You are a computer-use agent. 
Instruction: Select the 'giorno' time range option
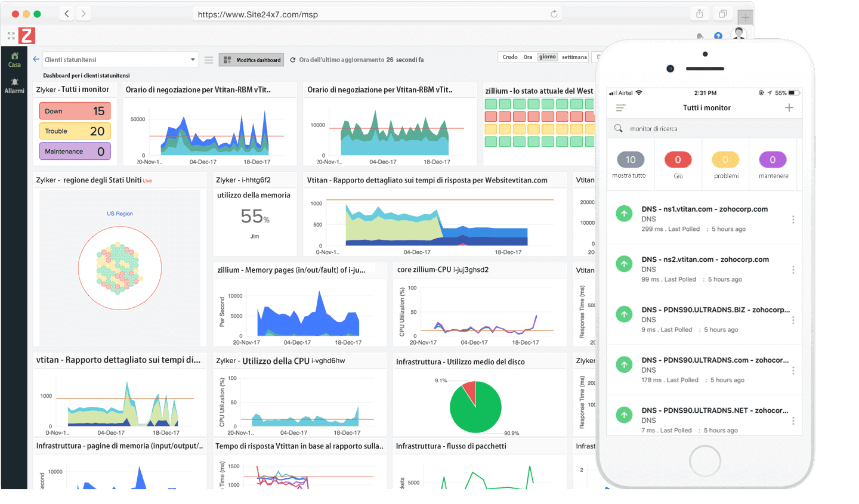click(547, 57)
